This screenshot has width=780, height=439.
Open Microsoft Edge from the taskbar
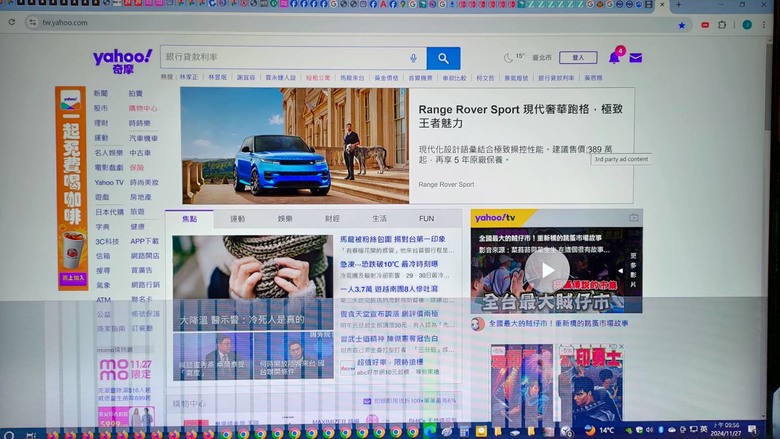pos(429,432)
